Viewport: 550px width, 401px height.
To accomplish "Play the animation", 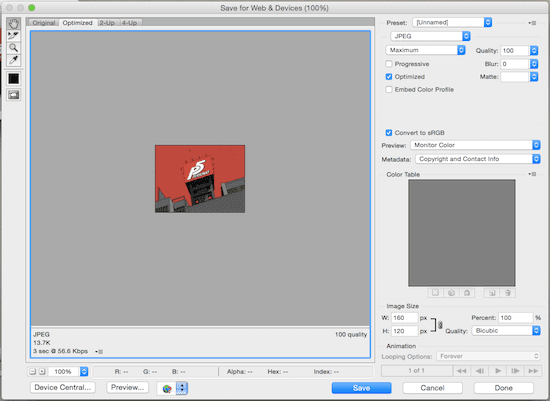I will coord(497,371).
